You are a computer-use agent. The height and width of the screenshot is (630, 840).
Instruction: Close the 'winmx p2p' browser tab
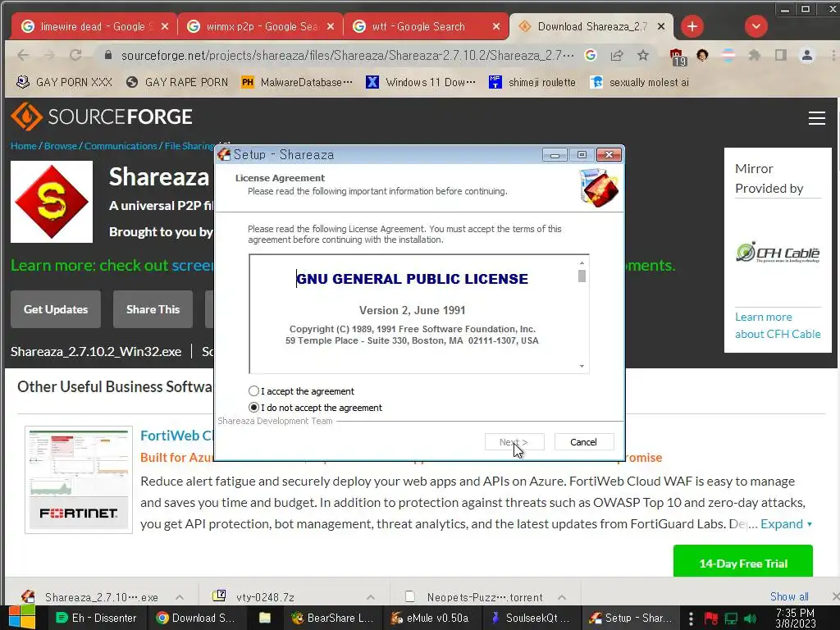pyautogui.click(x=331, y=26)
